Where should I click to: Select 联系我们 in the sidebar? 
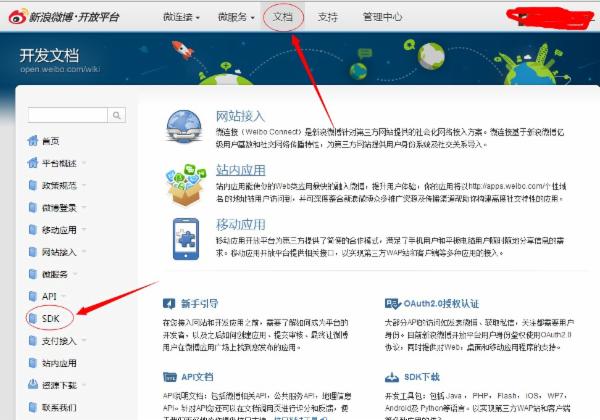tap(59, 407)
